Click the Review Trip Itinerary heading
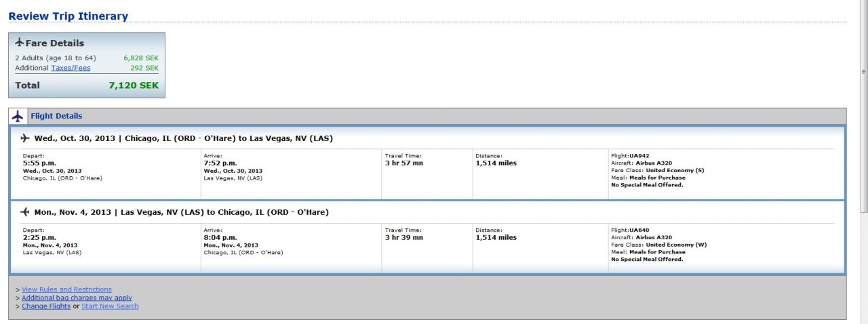Image resolution: width=868 pixels, height=324 pixels. tap(68, 16)
